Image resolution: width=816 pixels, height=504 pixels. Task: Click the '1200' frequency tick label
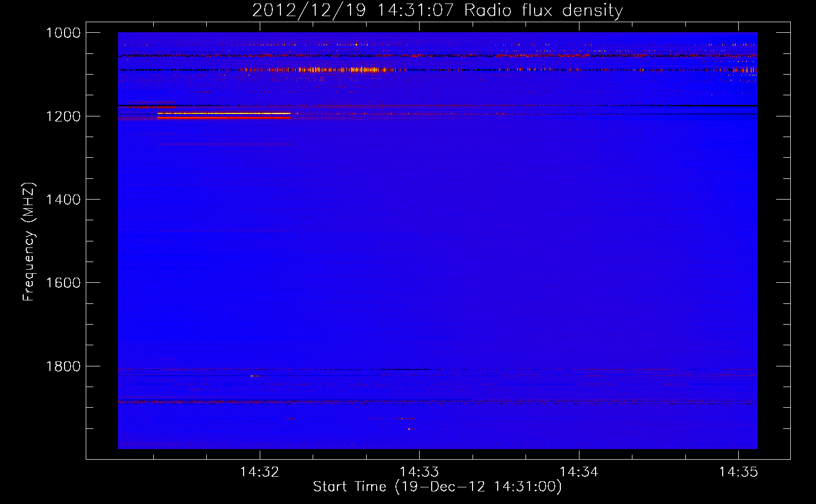click(64, 116)
